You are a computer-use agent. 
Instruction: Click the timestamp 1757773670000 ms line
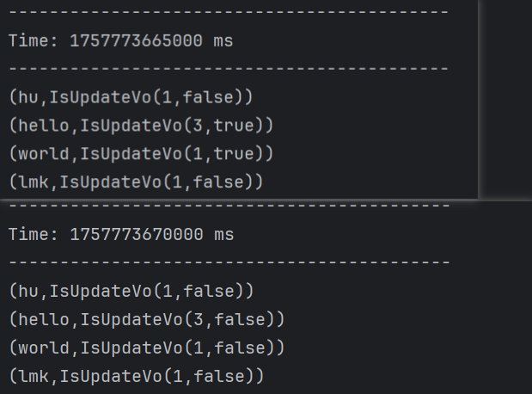[x=120, y=234]
